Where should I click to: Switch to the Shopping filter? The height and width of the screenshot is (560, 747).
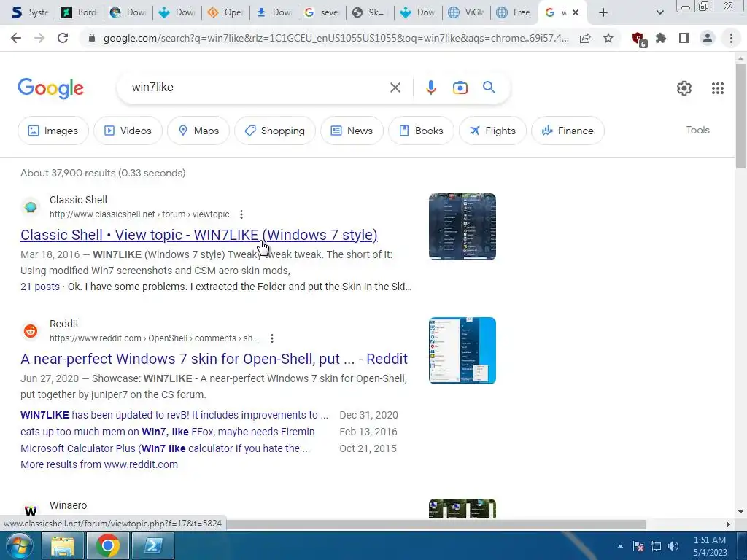coord(275,131)
